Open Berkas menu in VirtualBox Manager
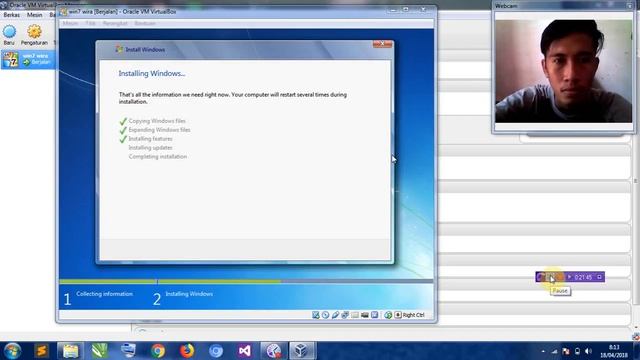This screenshot has height=360, width=640. pos(11,15)
